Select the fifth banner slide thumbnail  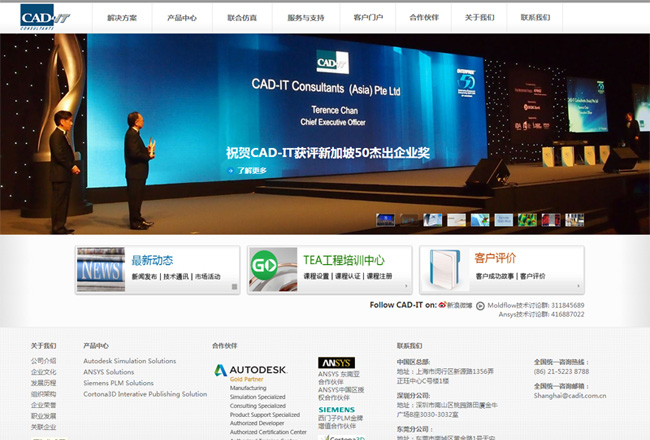[x=480, y=220]
